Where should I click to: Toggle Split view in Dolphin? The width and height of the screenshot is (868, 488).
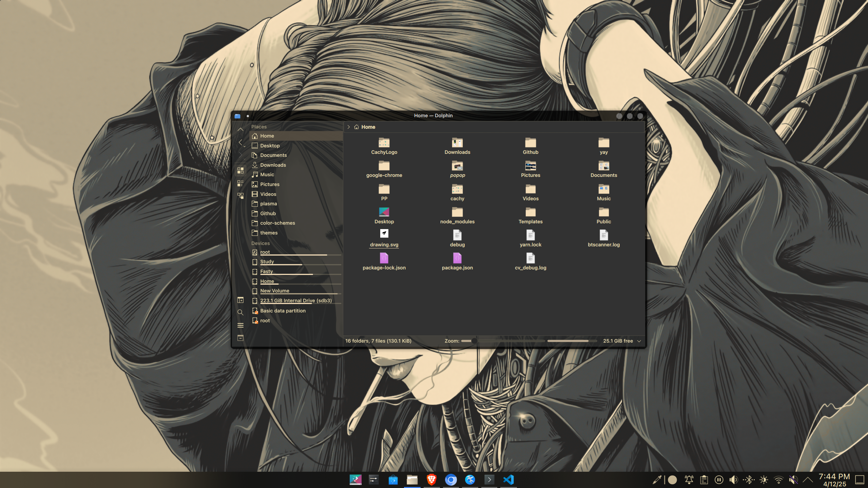point(240,300)
